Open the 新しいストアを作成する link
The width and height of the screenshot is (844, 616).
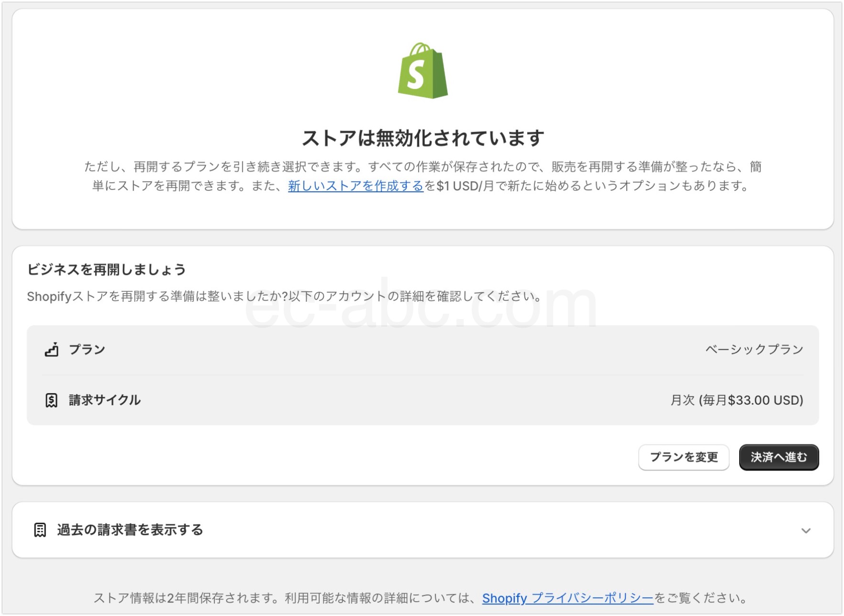pos(355,186)
